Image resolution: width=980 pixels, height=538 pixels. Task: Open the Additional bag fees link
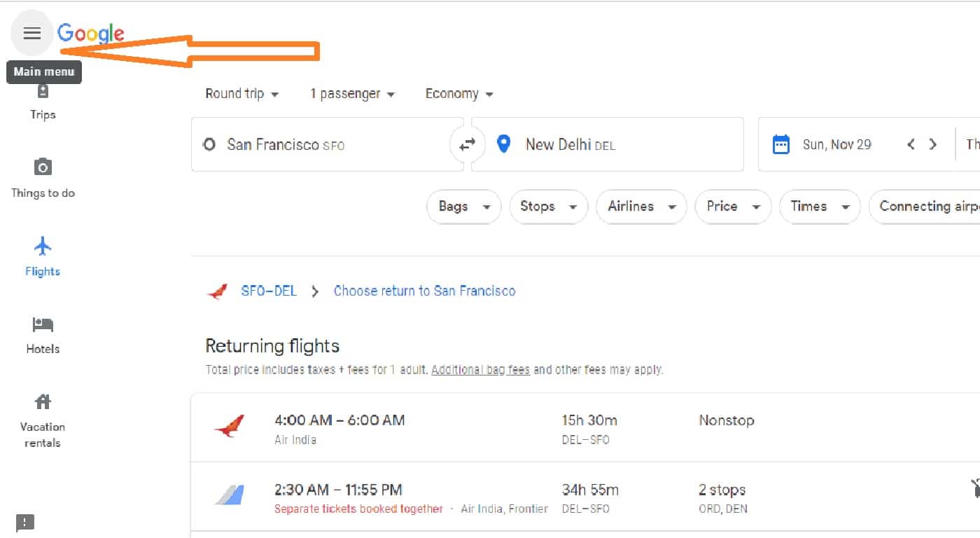pos(480,369)
